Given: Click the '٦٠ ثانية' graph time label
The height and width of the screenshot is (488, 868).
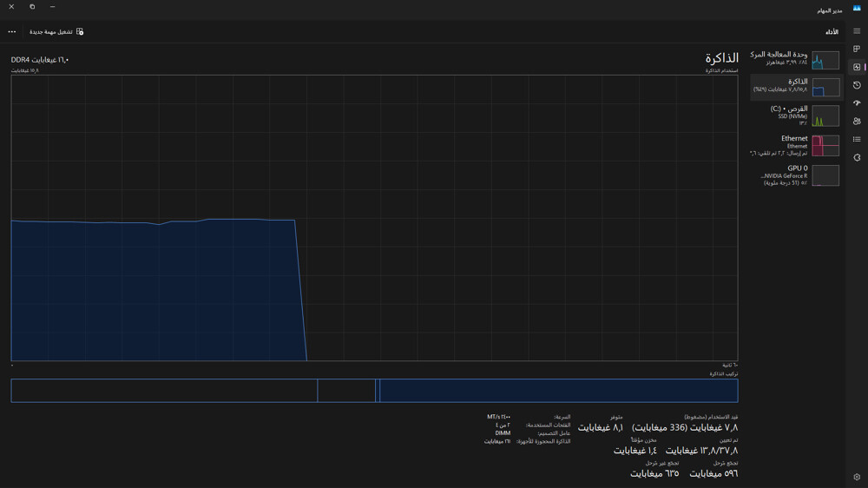Looking at the screenshot, I should pyautogui.click(x=730, y=365).
